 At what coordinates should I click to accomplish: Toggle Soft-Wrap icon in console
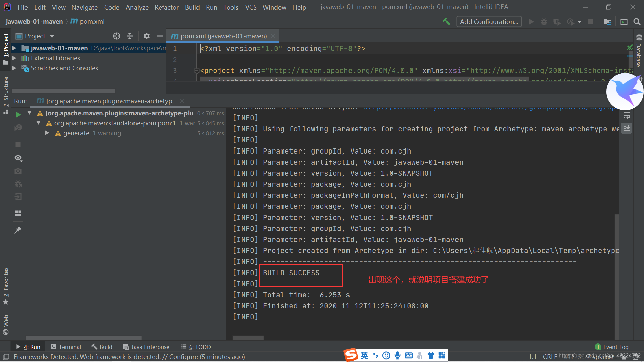[x=627, y=116]
